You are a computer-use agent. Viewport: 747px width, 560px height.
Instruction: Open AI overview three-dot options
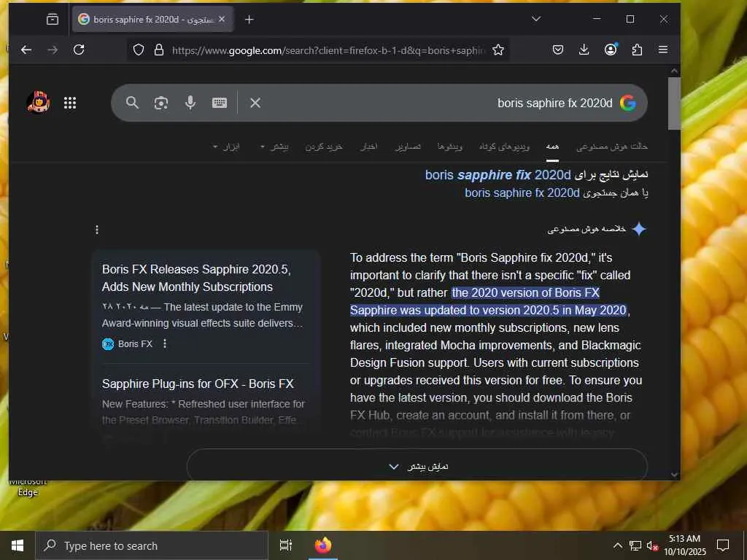coord(97,230)
